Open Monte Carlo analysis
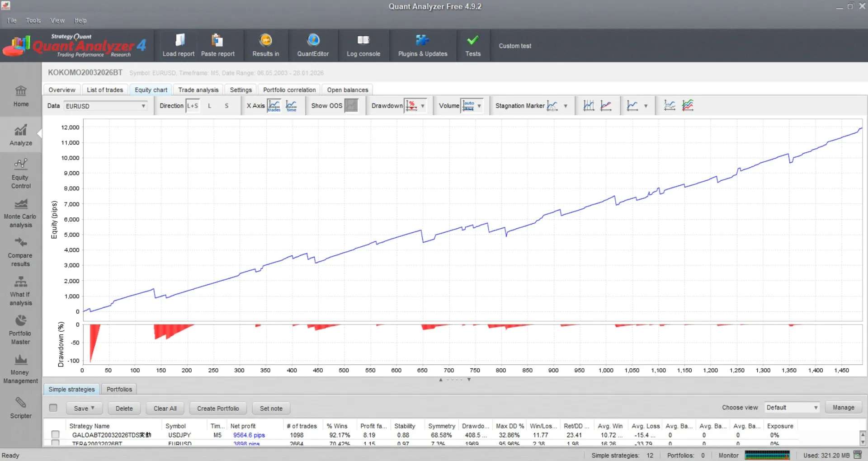Image resolution: width=868 pixels, height=461 pixels. 21,213
